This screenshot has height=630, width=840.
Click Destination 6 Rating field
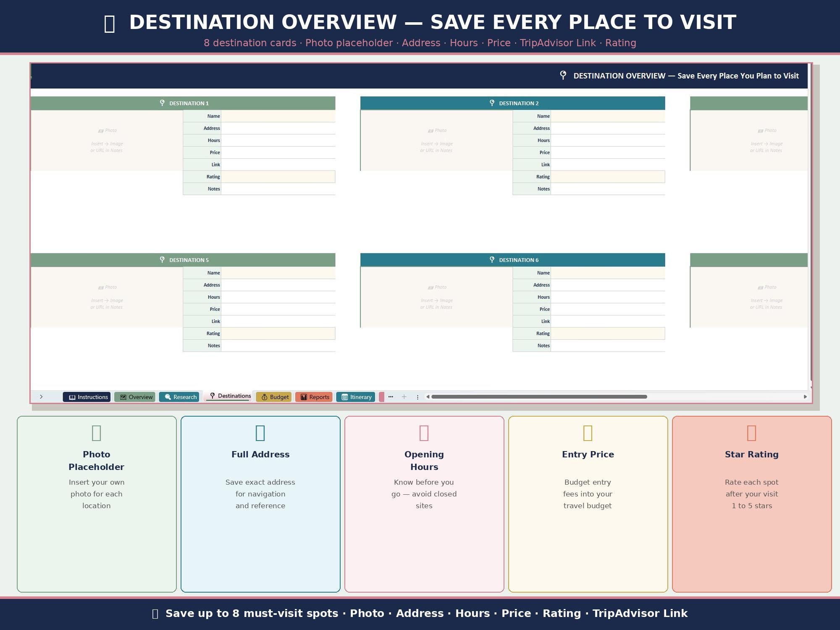pyautogui.click(x=608, y=333)
